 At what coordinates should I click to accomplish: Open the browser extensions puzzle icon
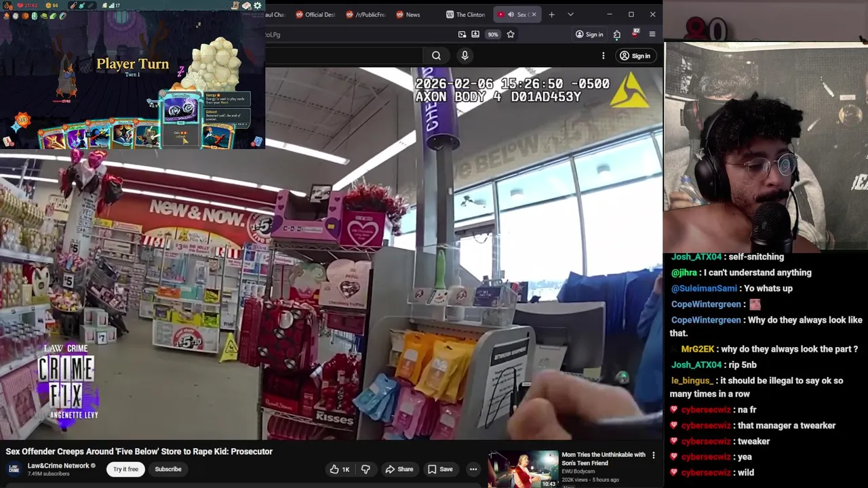tap(617, 35)
